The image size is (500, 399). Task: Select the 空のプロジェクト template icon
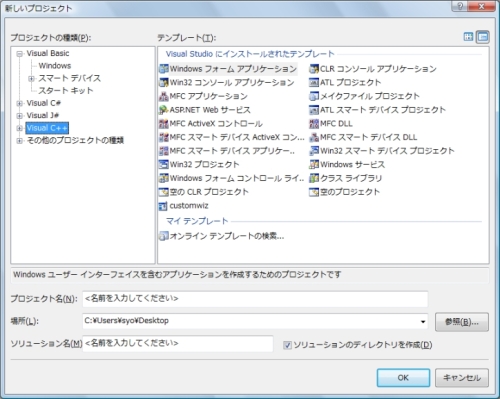314,192
